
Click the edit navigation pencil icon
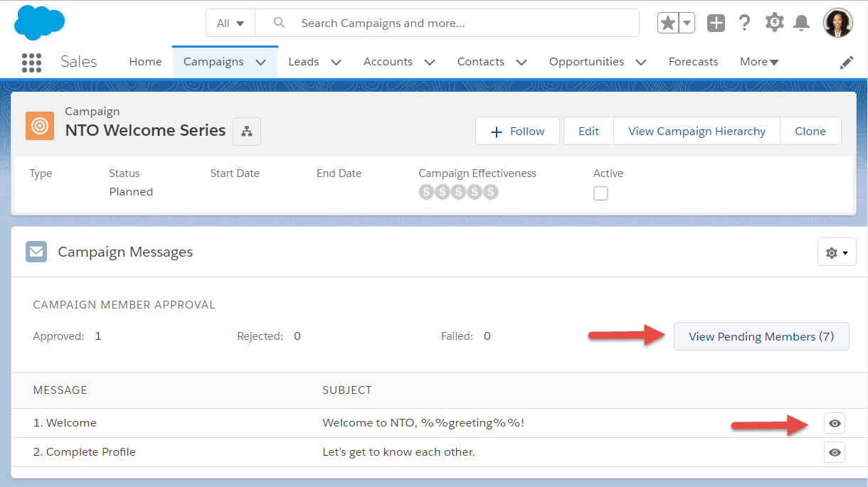[x=847, y=63]
